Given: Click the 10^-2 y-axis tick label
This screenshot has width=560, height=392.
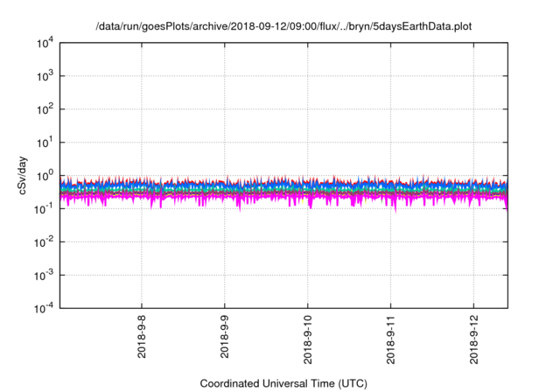Looking at the screenshot, I should [45, 241].
